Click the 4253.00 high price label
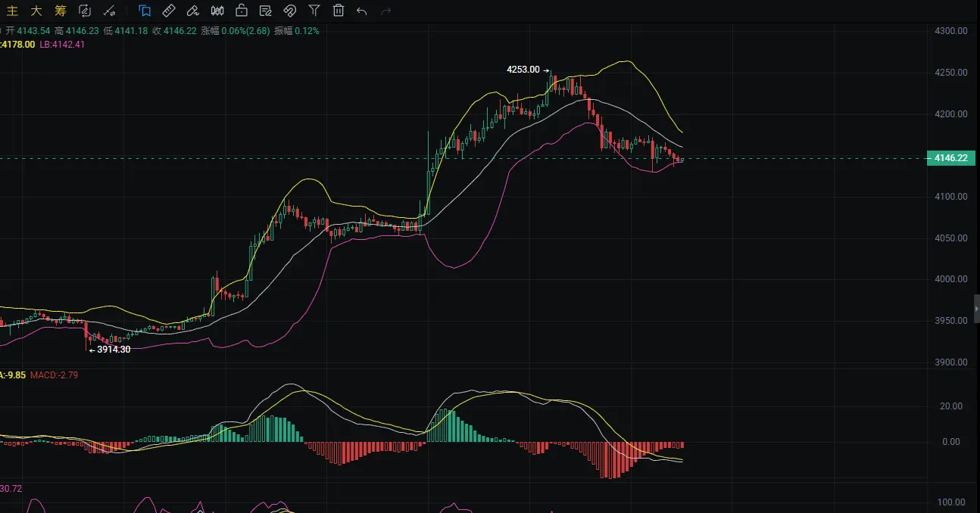The height and width of the screenshot is (513, 980). click(523, 70)
